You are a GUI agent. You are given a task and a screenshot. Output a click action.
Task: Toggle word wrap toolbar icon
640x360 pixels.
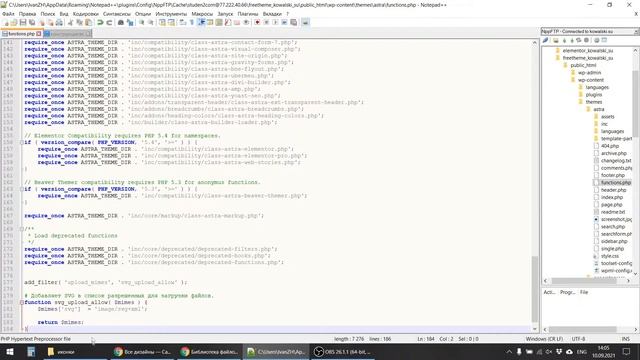pos(182,22)
